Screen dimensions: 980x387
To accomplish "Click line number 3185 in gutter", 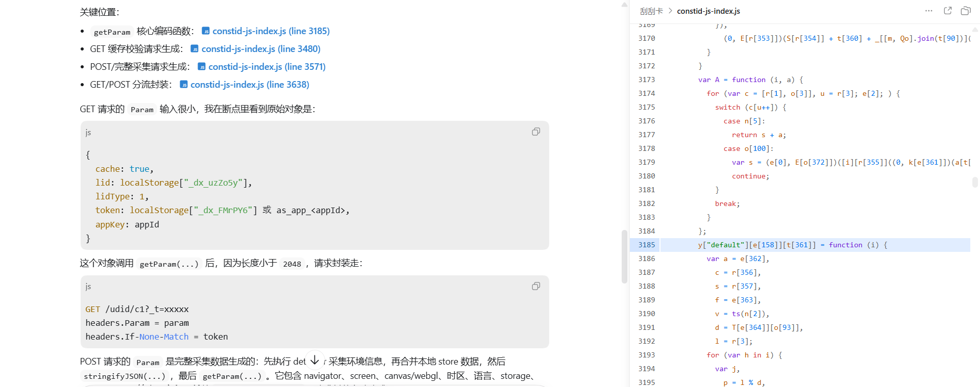I will pos(646,245).
